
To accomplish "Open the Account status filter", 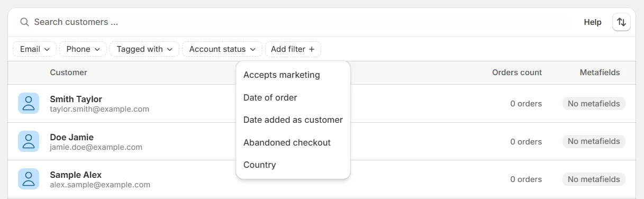I will pos(222,49).
